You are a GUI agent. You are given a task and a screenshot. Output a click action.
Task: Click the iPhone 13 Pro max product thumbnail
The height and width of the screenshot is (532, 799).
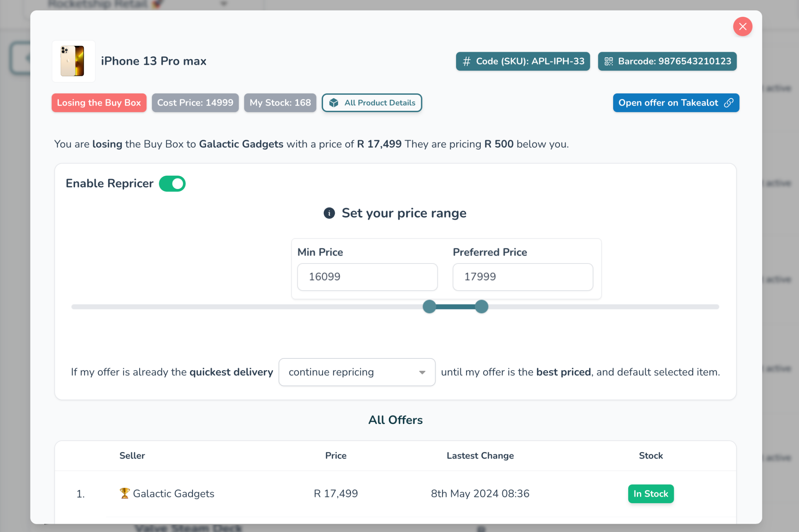73,61
